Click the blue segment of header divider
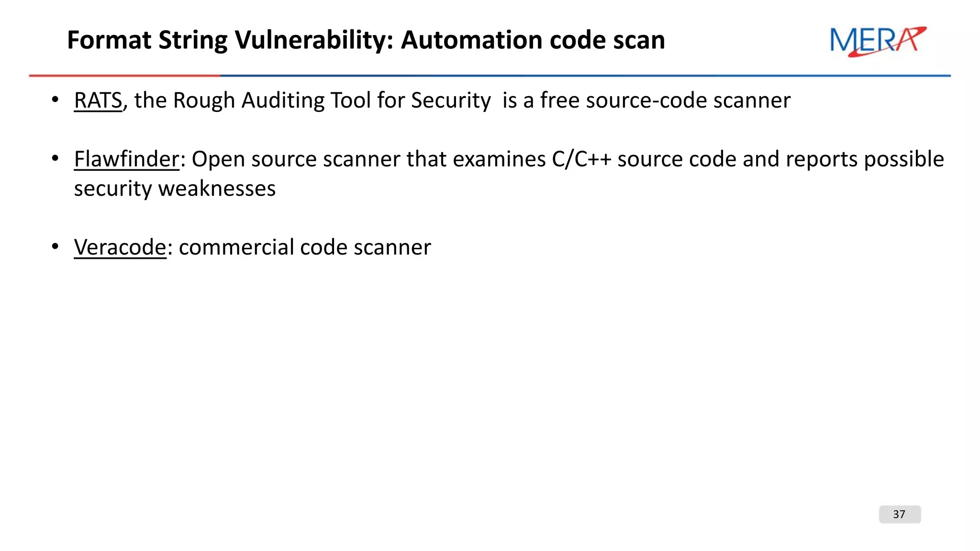 (x=585, y=76)
